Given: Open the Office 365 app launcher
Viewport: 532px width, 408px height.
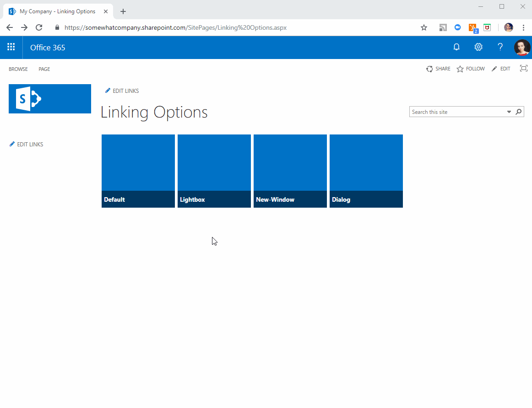Looking at the screenshot, I should point(11,47).
